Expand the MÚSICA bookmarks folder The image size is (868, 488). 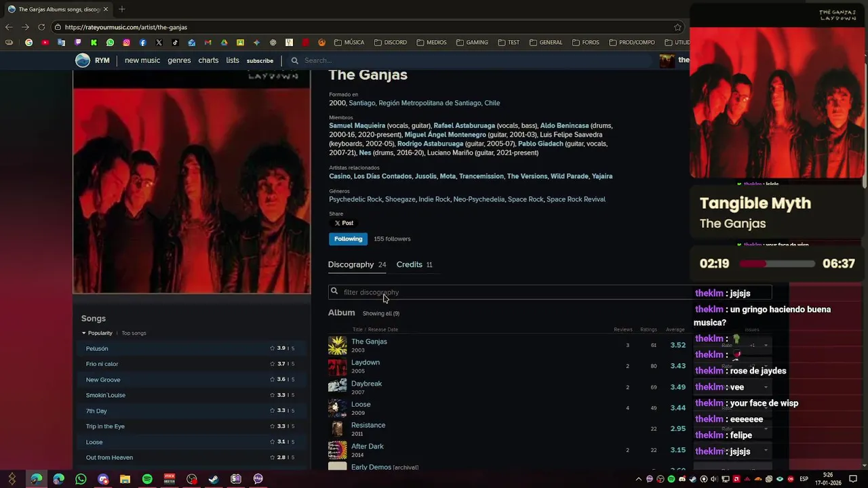(349, 42)
